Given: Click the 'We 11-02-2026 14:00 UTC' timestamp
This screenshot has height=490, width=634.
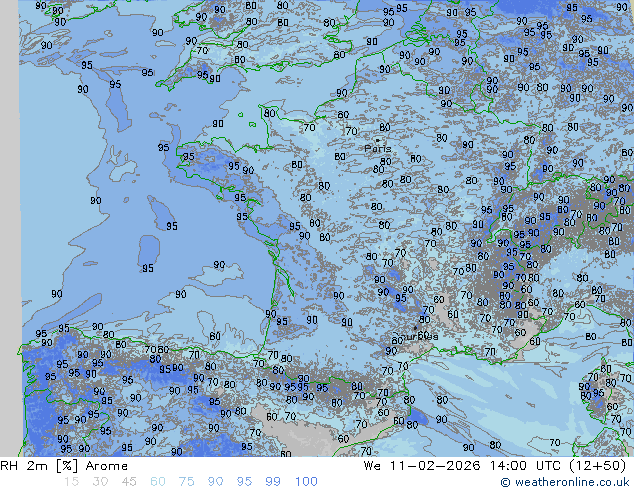Looking at the screenshot, I should (462, 466).
